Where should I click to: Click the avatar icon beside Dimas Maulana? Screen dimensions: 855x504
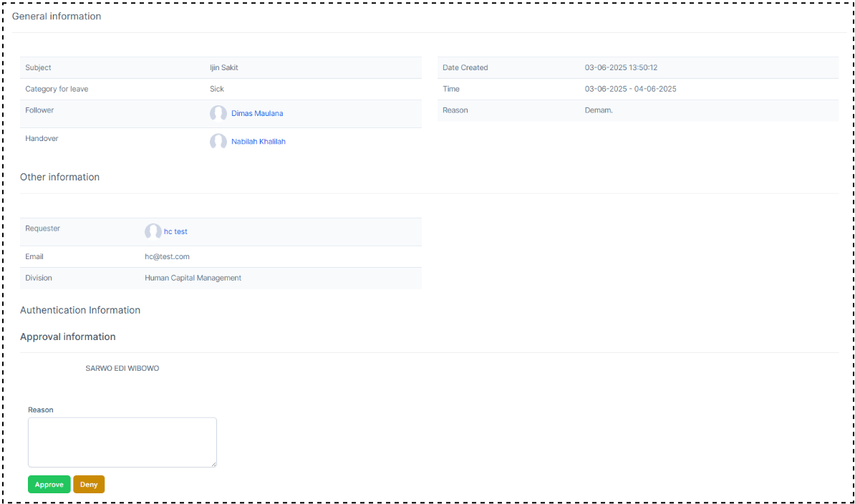(x=218, y=113)
